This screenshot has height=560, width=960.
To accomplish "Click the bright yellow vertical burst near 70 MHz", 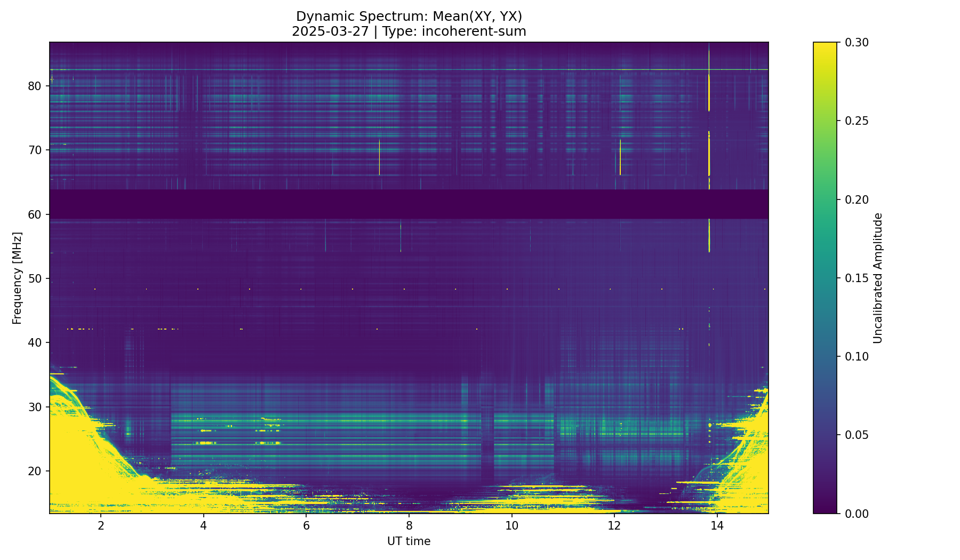I will tap(709, 157).
